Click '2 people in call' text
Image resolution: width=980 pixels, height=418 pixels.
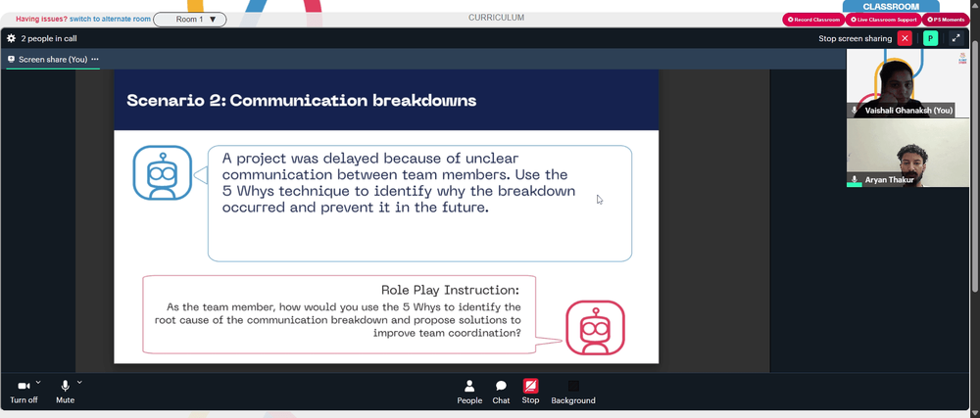(49, 39)
